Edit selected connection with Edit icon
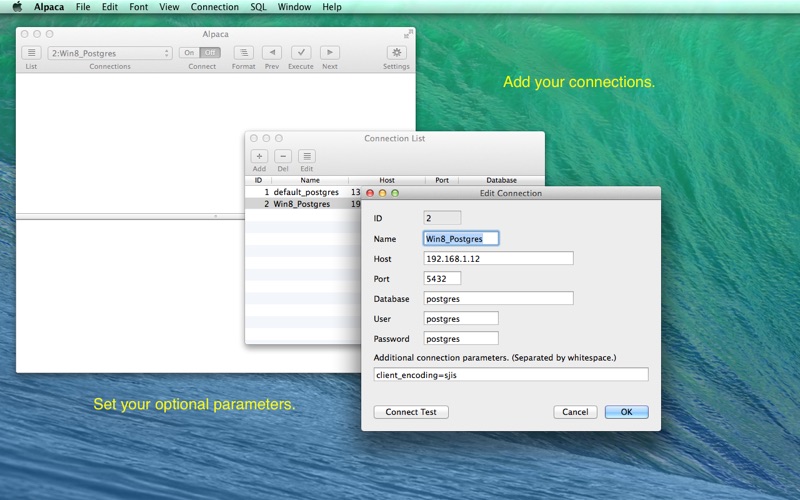The image size is (800, 500). (307, 156)
